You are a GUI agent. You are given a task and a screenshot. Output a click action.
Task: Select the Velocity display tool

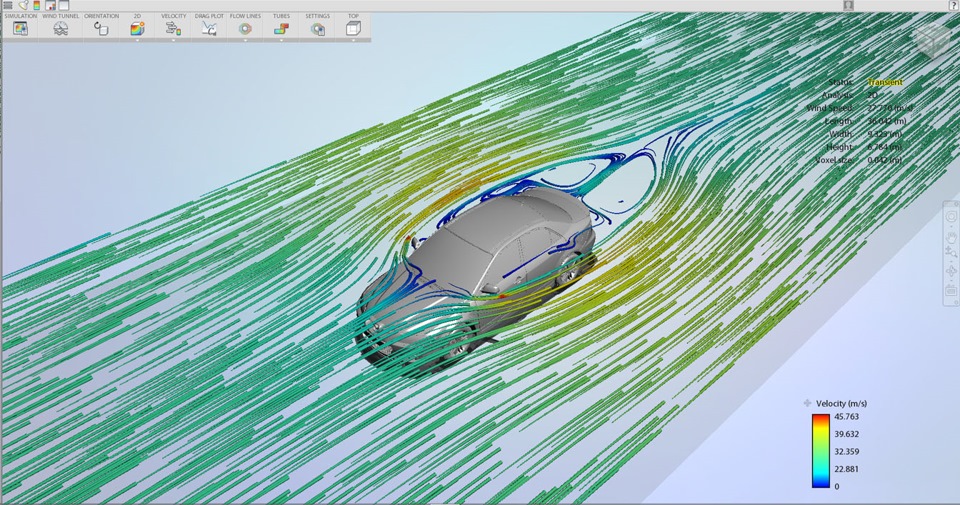coord(173,28)
